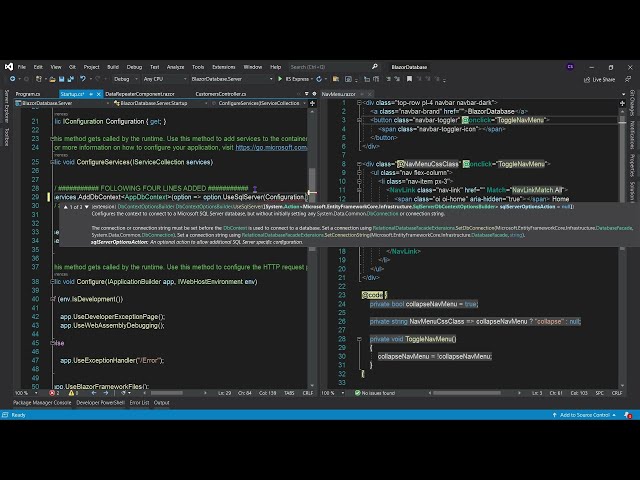Open the Developer PowerShell tab

coord(100,403)
